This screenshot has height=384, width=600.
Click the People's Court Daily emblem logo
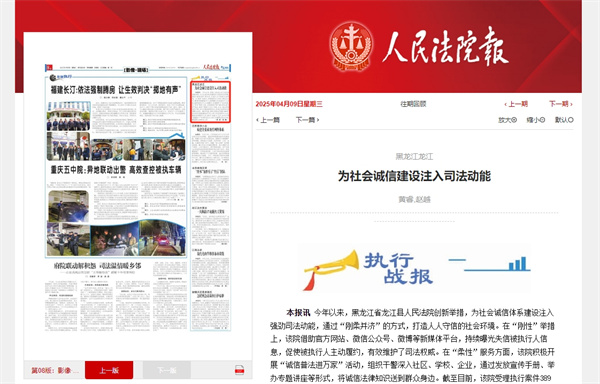351,47
